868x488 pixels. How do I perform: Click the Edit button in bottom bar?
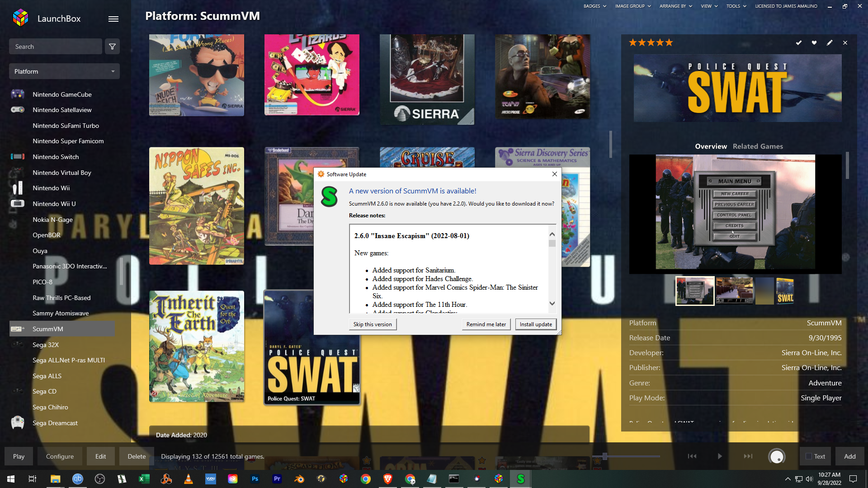click(100, 456)
